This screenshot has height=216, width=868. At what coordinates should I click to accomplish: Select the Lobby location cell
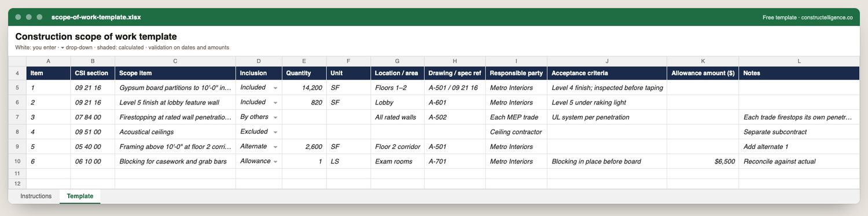(398, 103)
